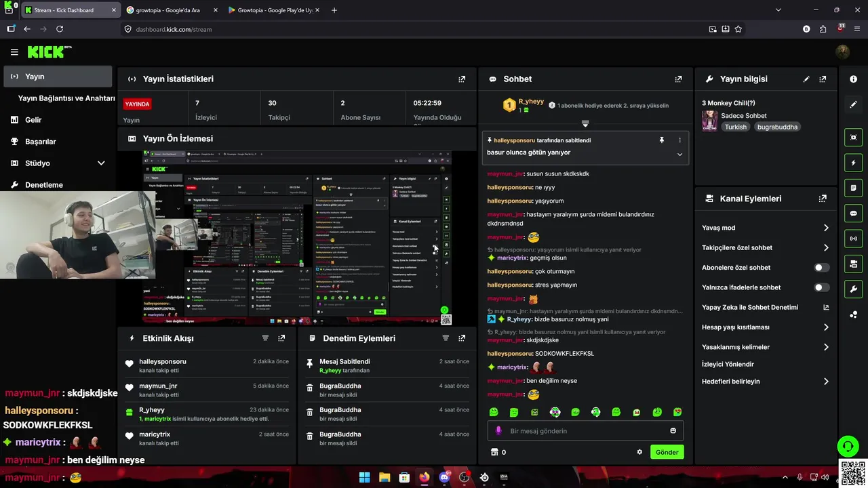Collapse leaderboard with arrow below R_yheyy
Image resolution: width=868 pixels, height=488 pixels.
tap(585, 124)
